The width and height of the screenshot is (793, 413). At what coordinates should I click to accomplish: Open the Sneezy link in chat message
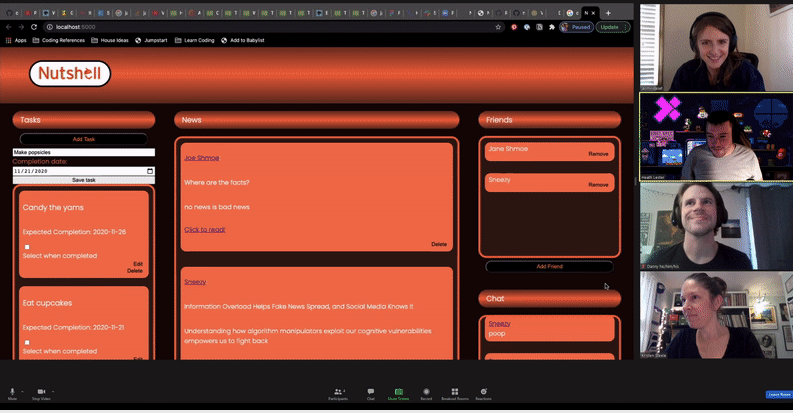[x=500, y=324]
